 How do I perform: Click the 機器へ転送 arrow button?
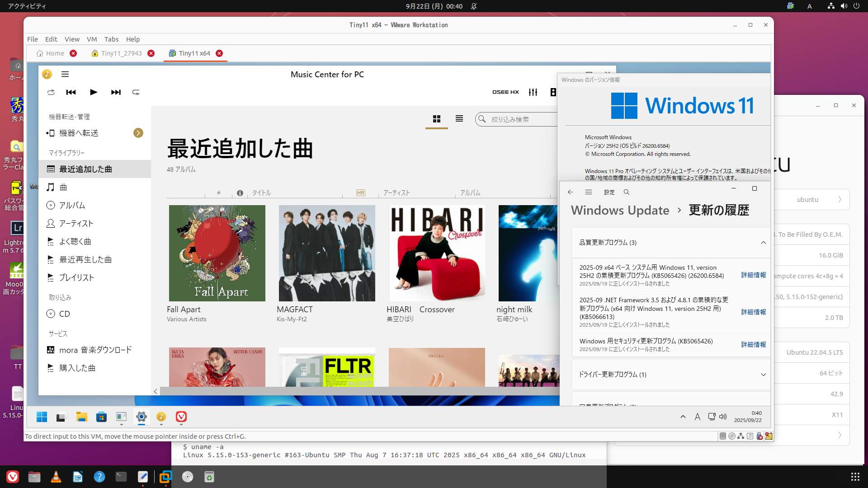pyautogui.click(x=138, y=133)
